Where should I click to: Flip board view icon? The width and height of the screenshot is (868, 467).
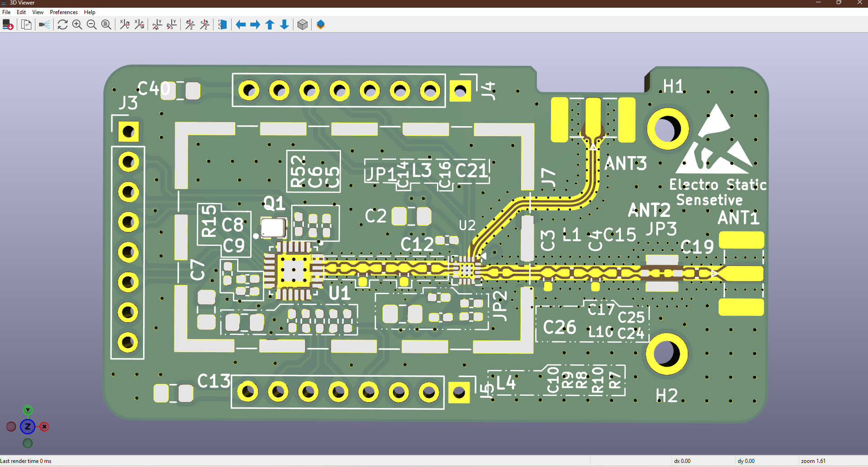point(223,25)
